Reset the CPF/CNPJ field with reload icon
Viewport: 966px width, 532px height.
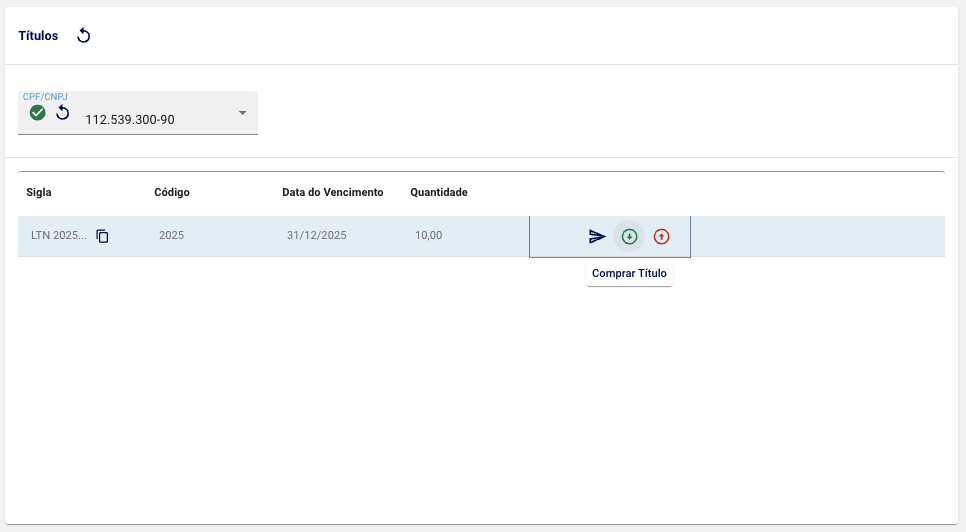point(62,113)
